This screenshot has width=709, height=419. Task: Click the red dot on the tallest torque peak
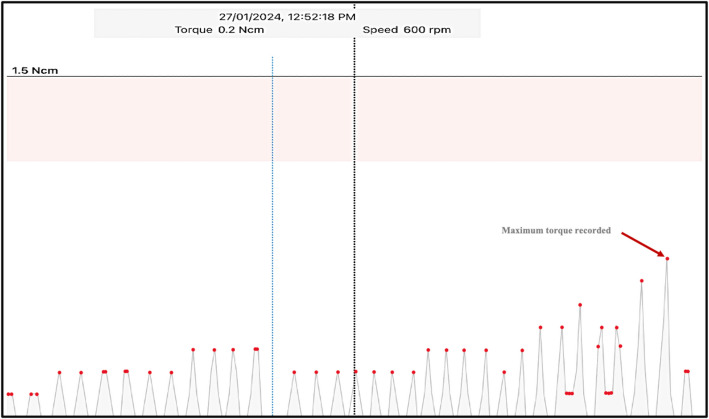click(x=667, y=259)
